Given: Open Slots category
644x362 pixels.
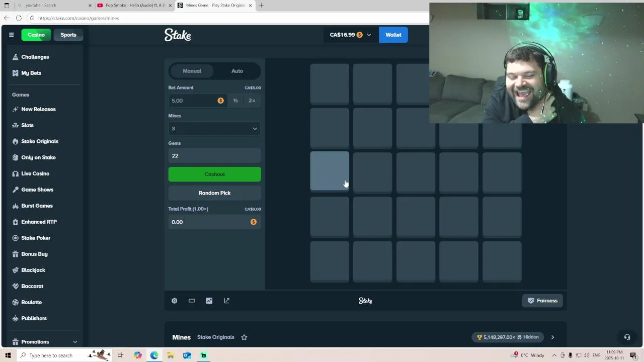Looking at the screenshot, I should (x=27, y=125).
